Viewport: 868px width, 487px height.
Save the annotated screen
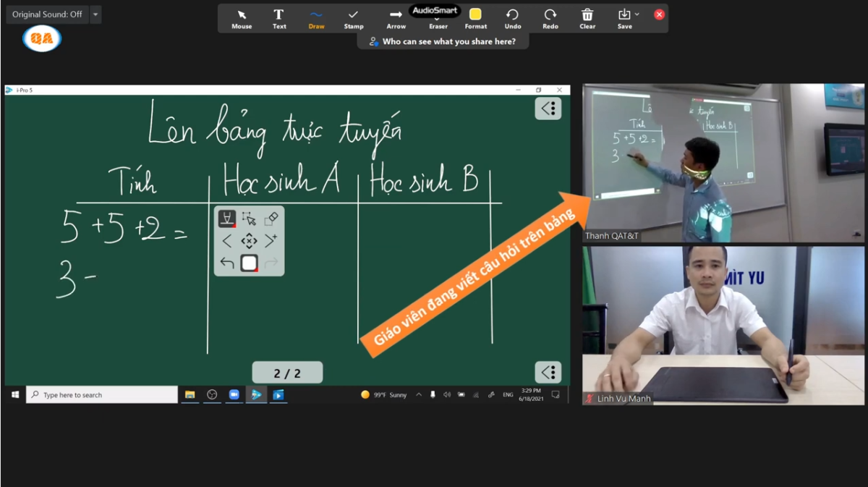pyautogui.click(x=624, y=19)
